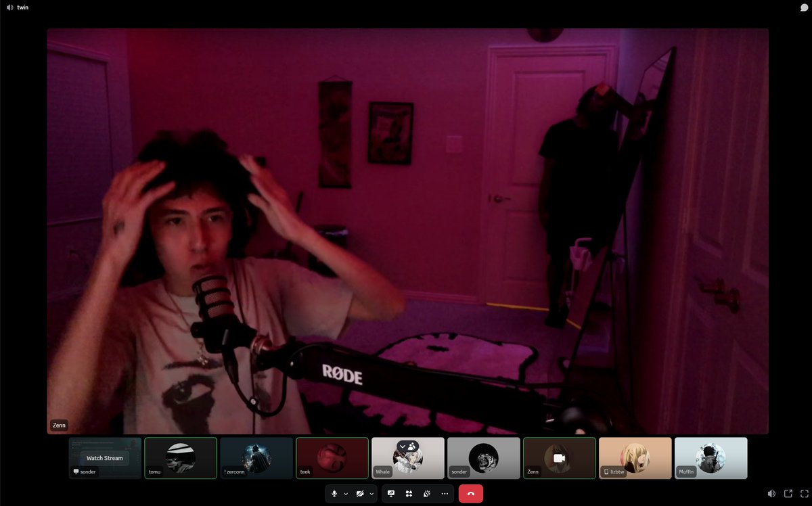Open the activities launcher icon
The image size is (812, 506).
(x=409, y=494)
